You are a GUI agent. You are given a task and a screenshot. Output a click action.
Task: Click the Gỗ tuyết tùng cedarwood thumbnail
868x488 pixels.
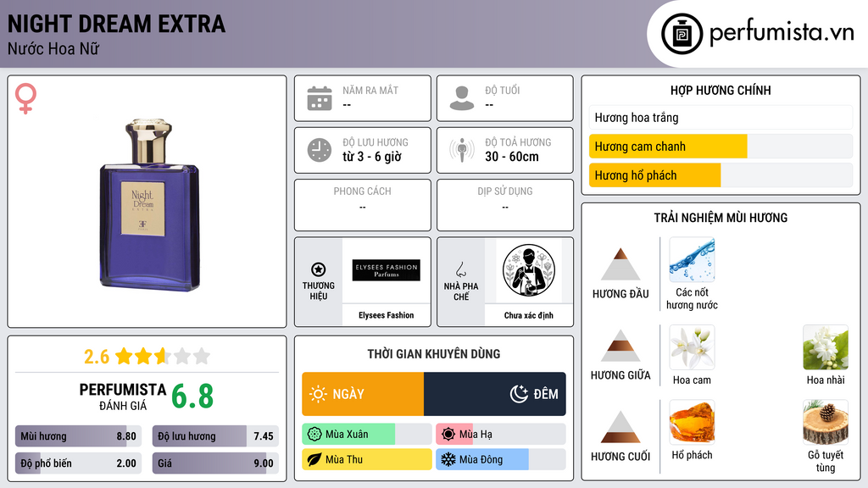click(826, 422)
